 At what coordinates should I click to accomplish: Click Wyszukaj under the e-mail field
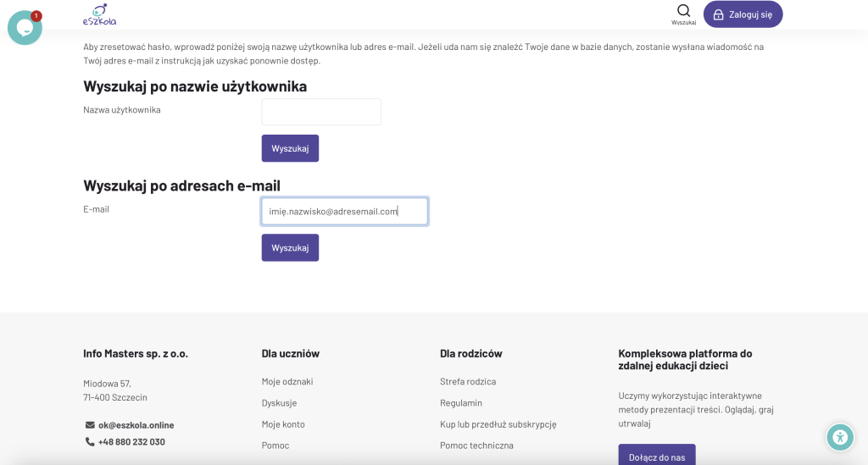pyautogui.click(x=290, y=247)
